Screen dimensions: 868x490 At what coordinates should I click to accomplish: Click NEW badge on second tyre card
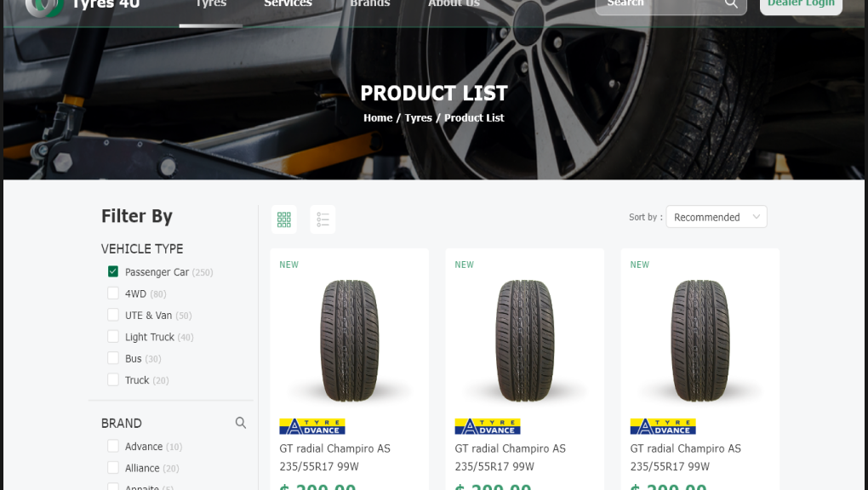465,265
